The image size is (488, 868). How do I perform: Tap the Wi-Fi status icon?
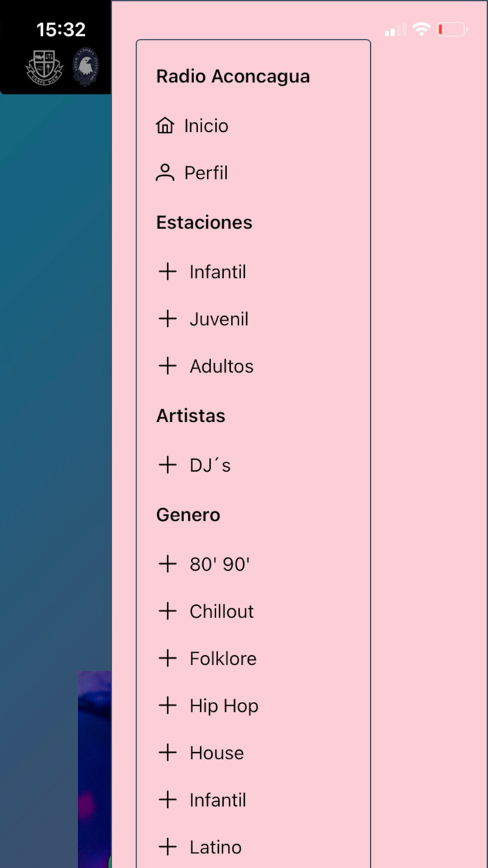pyautogui.click(x=421, y=29)
